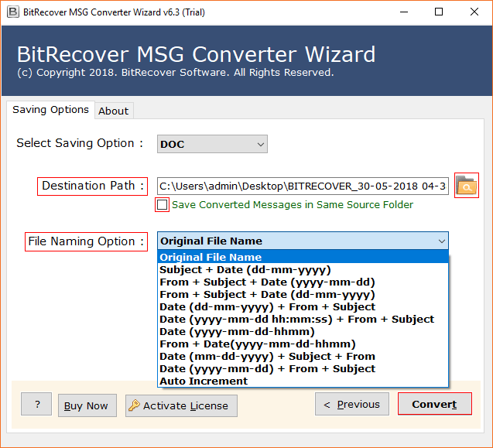The width and height of the screenshot is (493, 448).
Task: Choose Original File Name from the list
Action: 303,257
